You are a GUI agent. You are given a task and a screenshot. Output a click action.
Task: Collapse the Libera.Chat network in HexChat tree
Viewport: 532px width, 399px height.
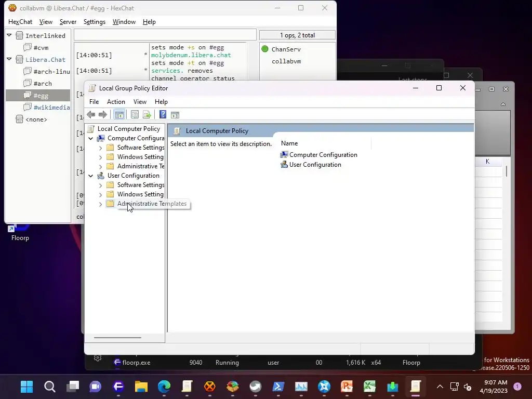point(9,59)
